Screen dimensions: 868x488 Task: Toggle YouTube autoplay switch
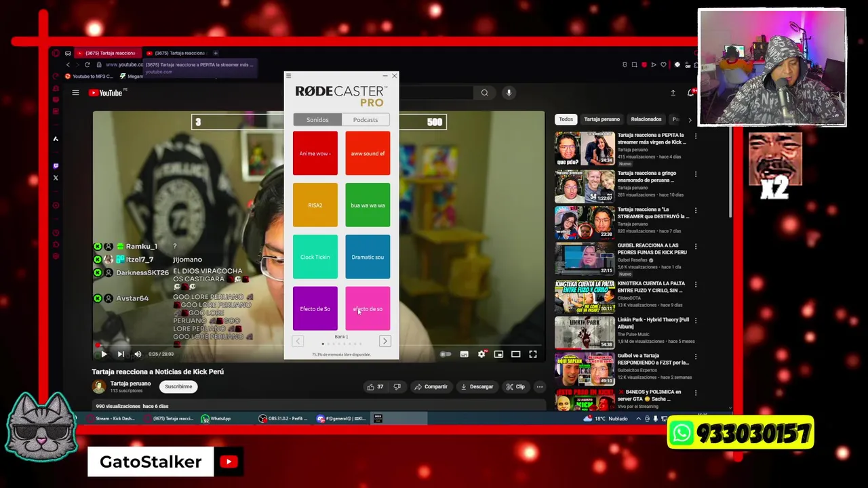click(x=446, y=354)
